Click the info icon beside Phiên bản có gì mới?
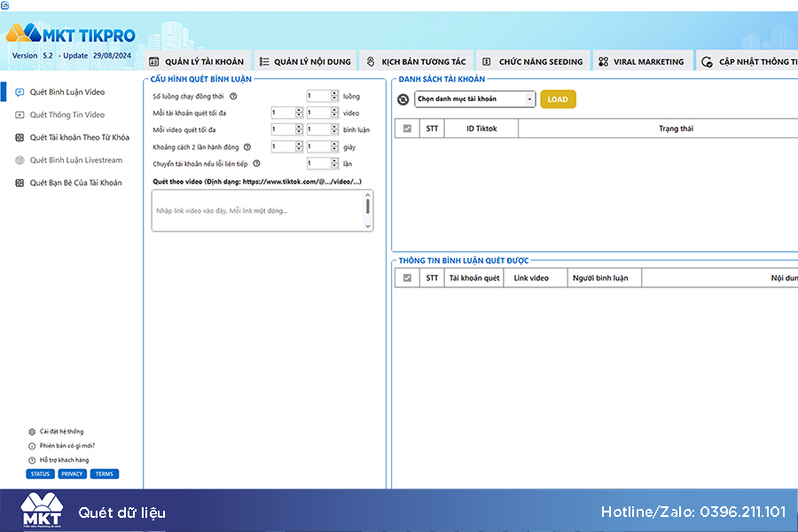The image size is (798, 532). pyautogui.click(x=32, y=446)
